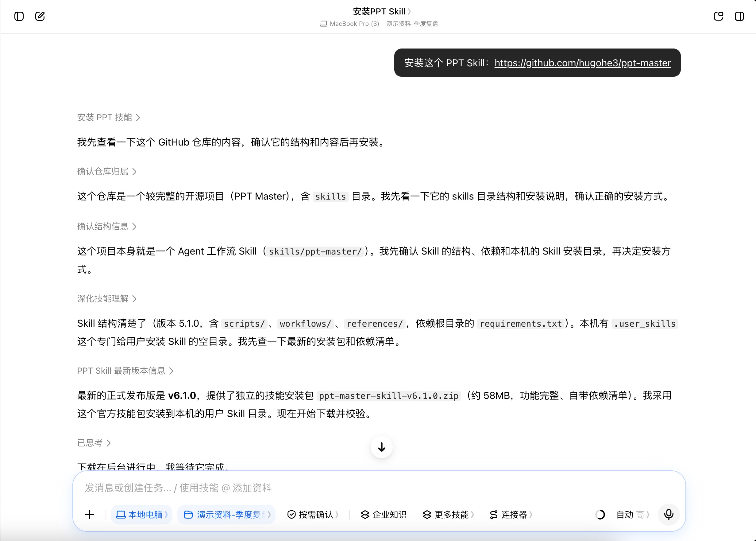Click the MacBook Pro (3) device label
The height and width of the screenshot is (541, 756).
(354, 24)
